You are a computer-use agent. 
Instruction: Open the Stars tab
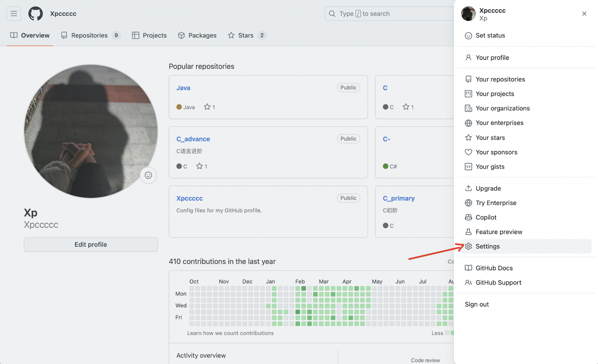[x=246, y=35]
